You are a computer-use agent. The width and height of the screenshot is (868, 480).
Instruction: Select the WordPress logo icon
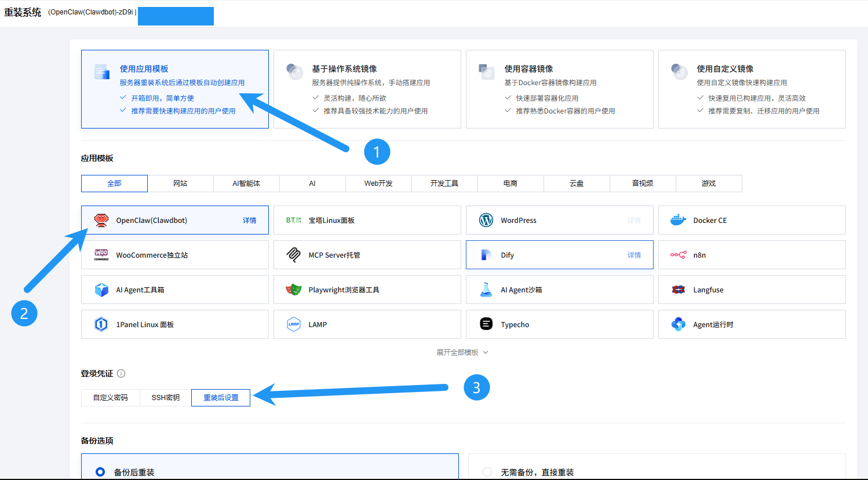[486, 220]
